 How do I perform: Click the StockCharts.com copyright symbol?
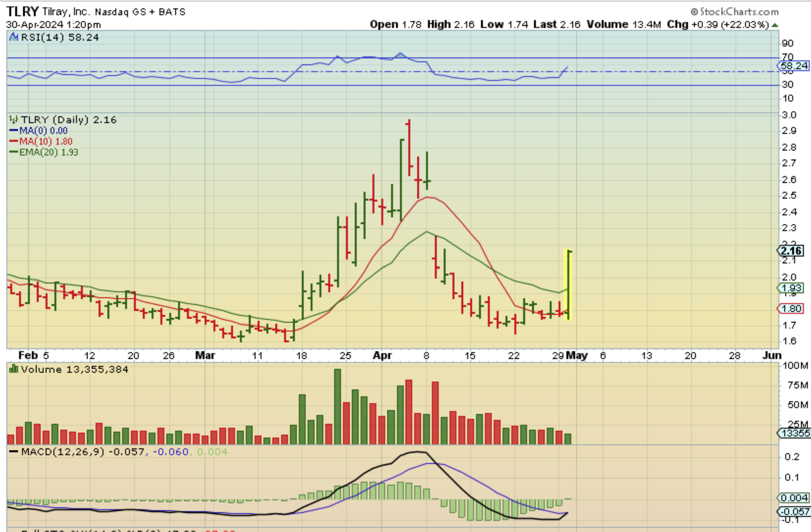coord(694,12)
